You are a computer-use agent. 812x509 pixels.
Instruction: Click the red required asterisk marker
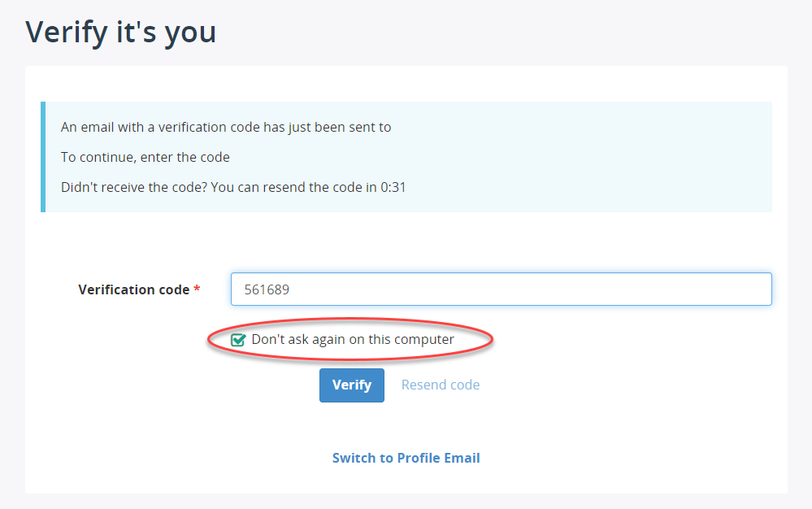pyautogui.click(x=197, y=289)
